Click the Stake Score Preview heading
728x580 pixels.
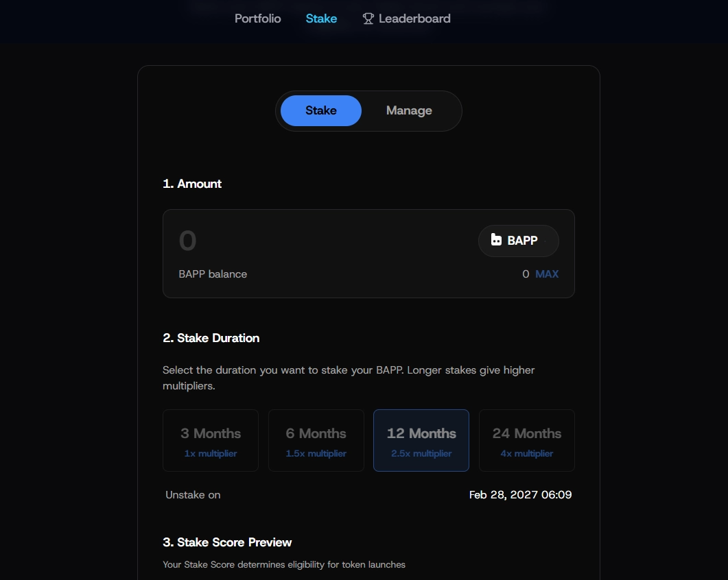pyautogui.click(x=227, y=542)
